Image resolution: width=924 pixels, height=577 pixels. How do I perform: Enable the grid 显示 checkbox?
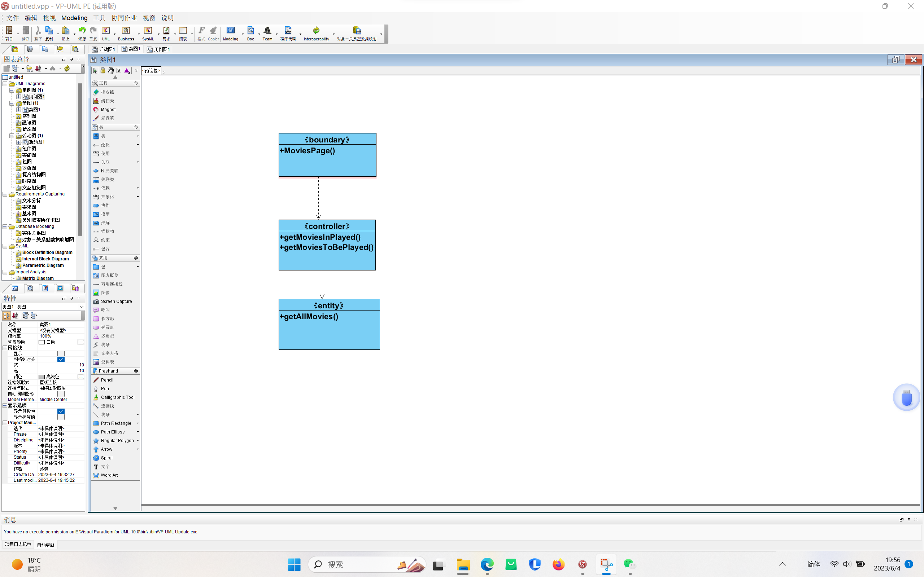[61, 354]
